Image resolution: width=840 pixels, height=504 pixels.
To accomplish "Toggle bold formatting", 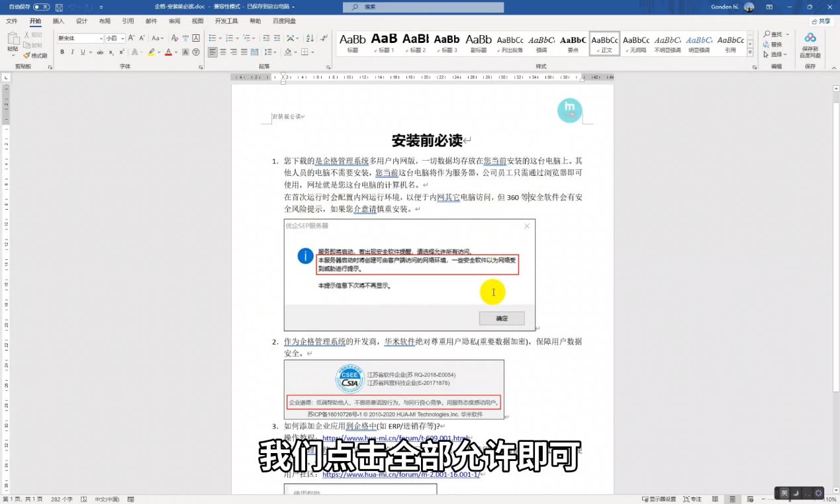I will [63, 52].
